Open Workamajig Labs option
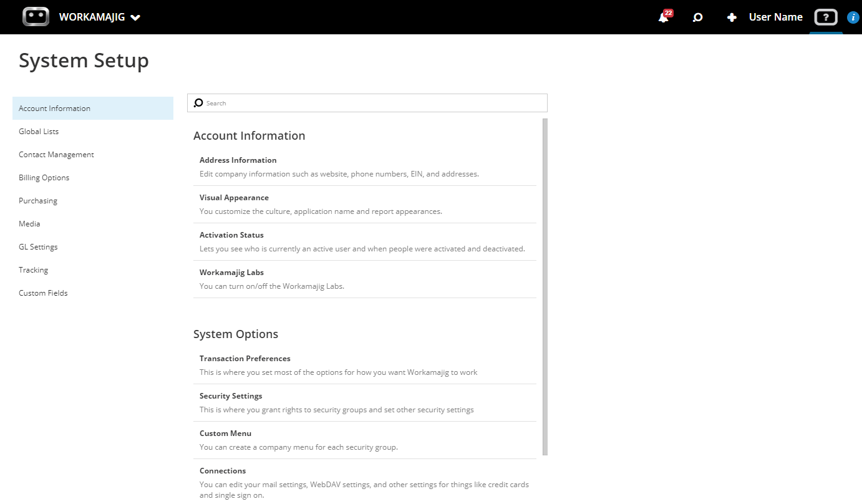Screen dimensions: 862x504 (365, 279)
